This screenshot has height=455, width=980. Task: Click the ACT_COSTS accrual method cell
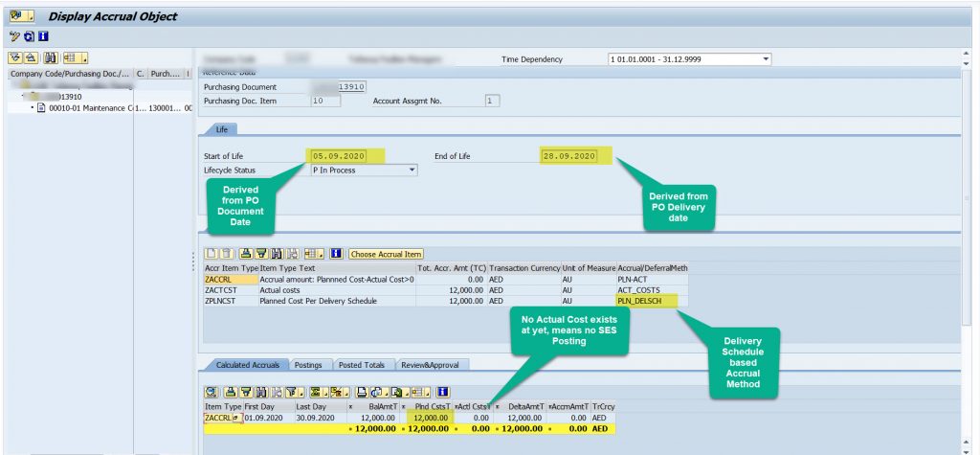pos(652,290)
